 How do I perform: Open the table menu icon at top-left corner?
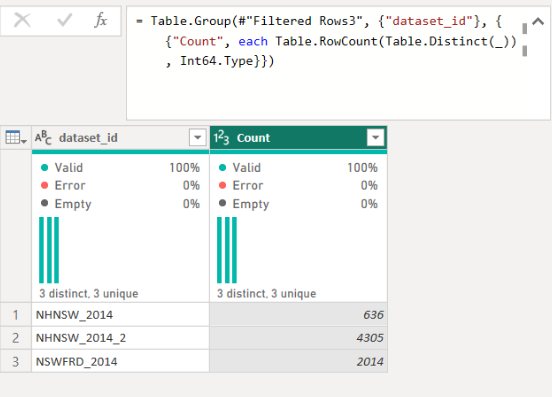pos(16,138)
